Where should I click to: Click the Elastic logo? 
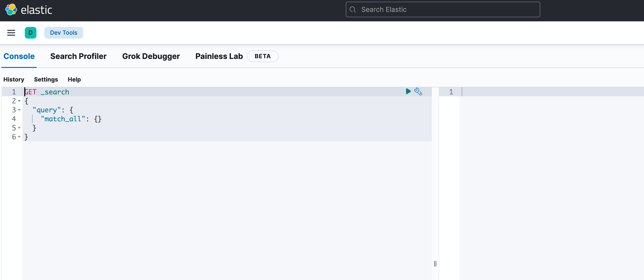click(x=29, y=9)
